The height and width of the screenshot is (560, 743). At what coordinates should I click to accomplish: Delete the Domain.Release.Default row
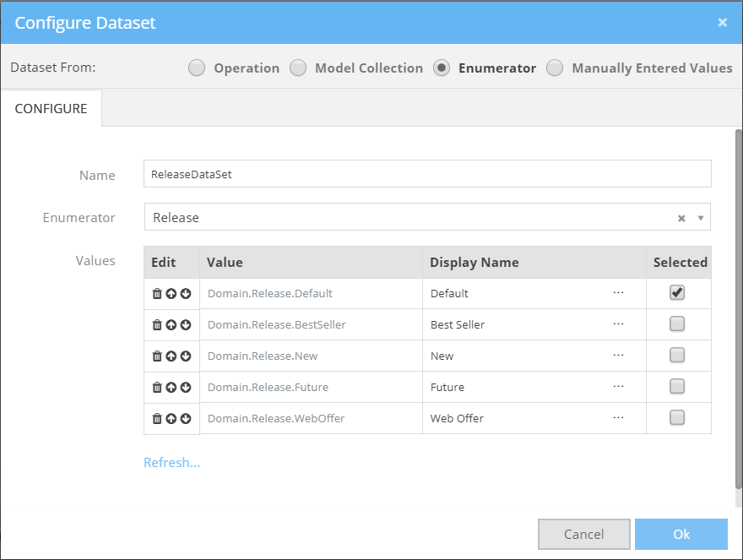pyautogui.click(x=158, y=293)
